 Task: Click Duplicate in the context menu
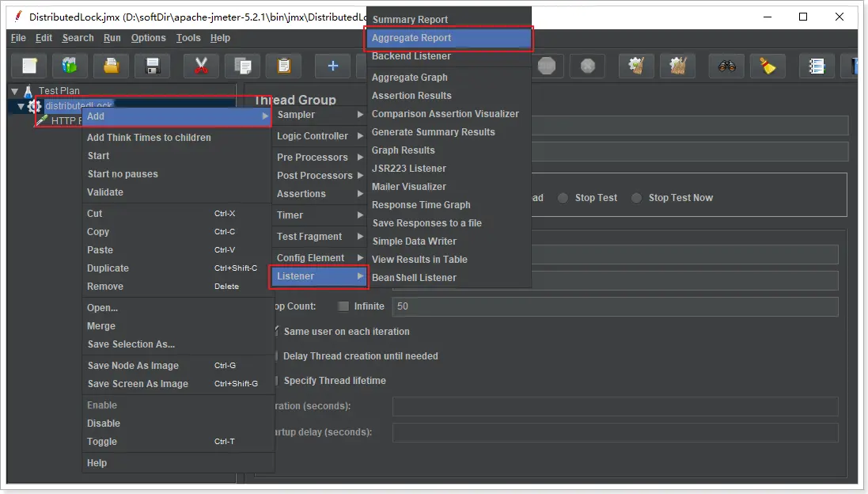point(176,268)
